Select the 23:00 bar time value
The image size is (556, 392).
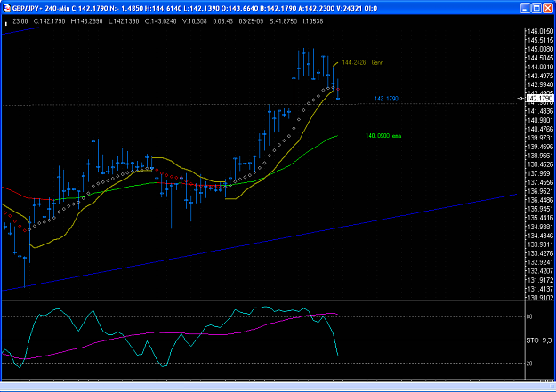pyautogui.click(x=20, y=21)
